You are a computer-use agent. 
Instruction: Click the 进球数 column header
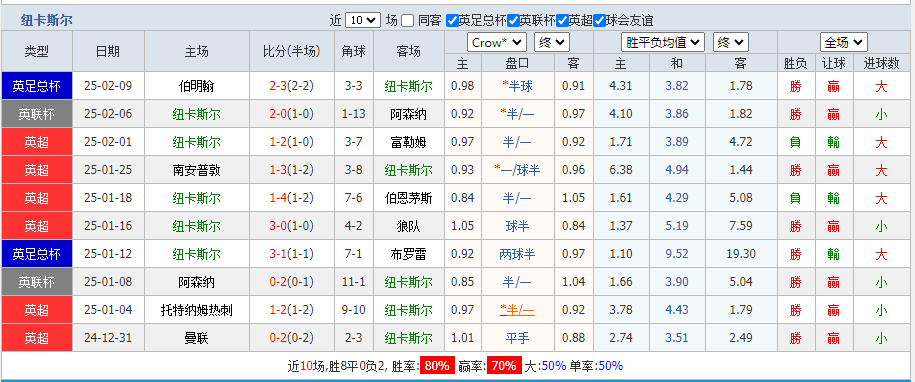point(881,63)
